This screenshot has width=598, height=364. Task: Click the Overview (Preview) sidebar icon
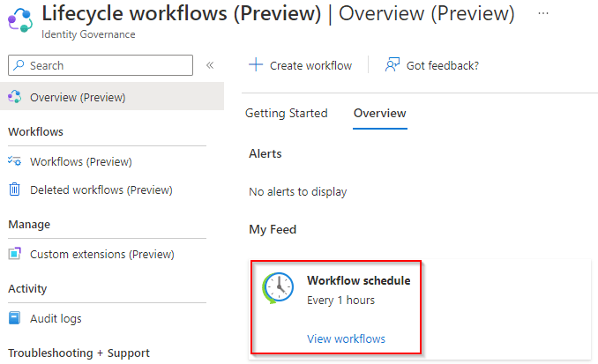click(x=14, y=97)
